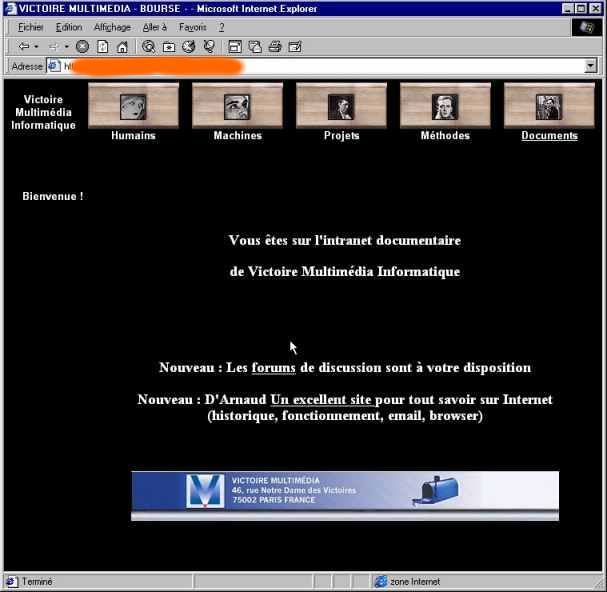The image size is (607, 592).
Task: Click the Forward arrow toolbar button
Action: 53,47
